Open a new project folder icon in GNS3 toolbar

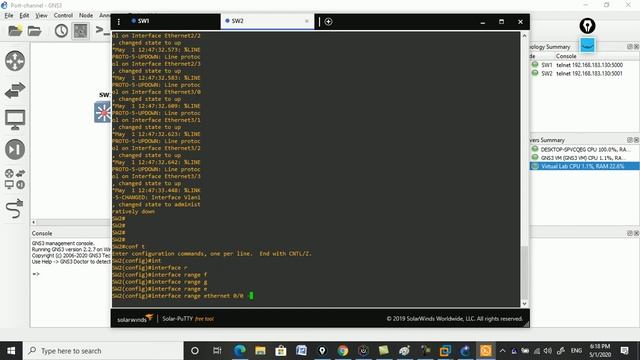point(15,31)
